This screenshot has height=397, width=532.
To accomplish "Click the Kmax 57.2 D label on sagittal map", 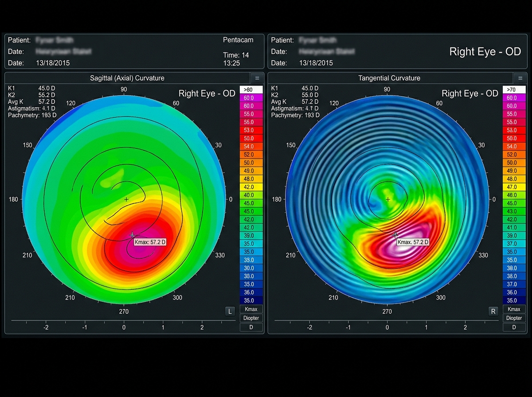I will (x=151, y=242).
